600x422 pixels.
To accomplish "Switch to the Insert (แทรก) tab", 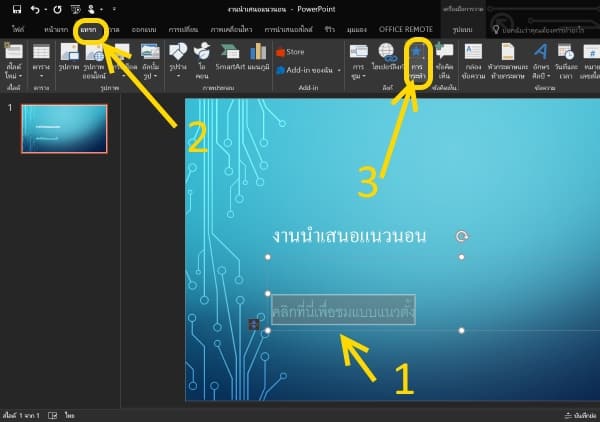I will point(92,29).
